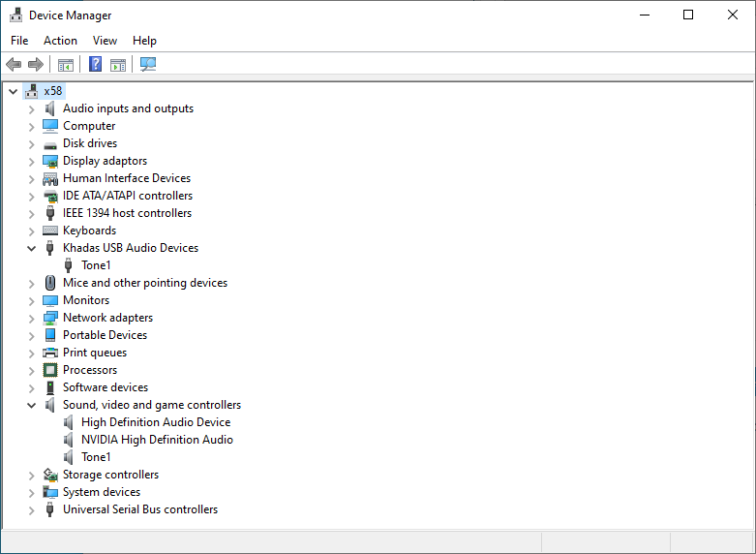Click the Forward arrow toolbar icon
This screenshot has height=554, width=756.
tap(36, 64)
